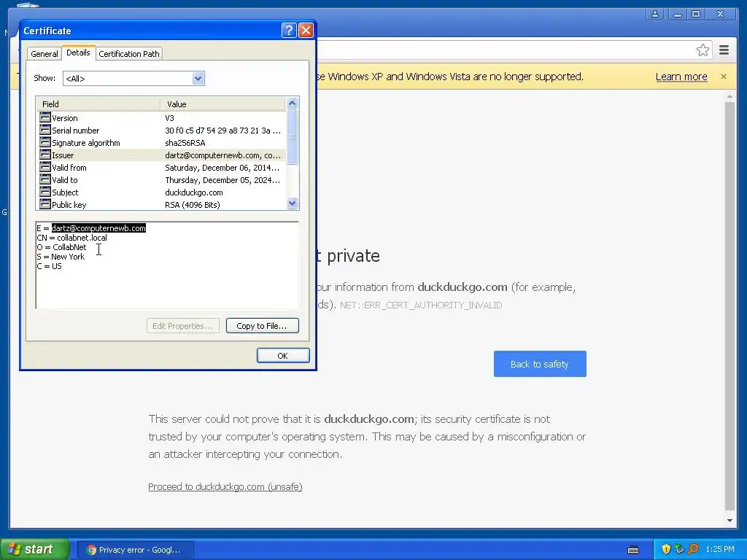Click the Certificate dialog help question-mark icon
The width and height of the screenshot is (747, 560).
point(289,31)
